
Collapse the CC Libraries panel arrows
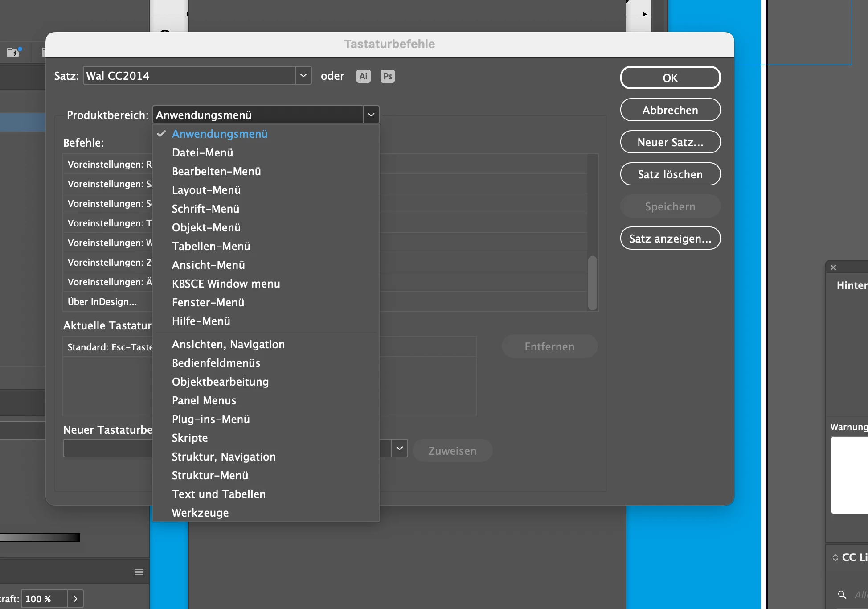tap(835, 558)
